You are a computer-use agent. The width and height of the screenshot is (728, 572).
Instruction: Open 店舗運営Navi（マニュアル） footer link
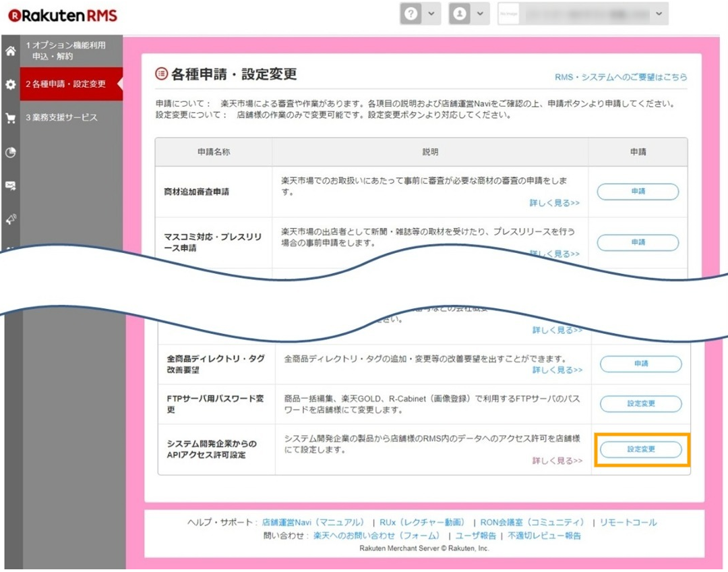pos(313,523)
